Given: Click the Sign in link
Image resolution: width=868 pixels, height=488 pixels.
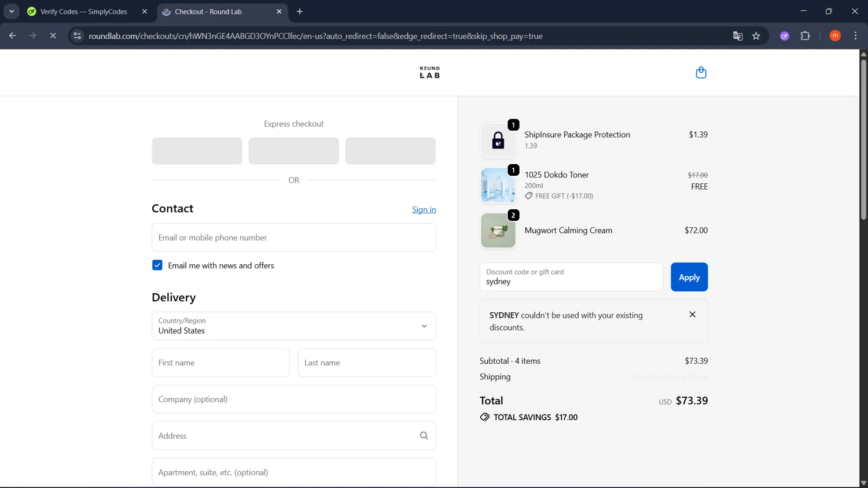Looking at the screenshot, I should 424,209.
